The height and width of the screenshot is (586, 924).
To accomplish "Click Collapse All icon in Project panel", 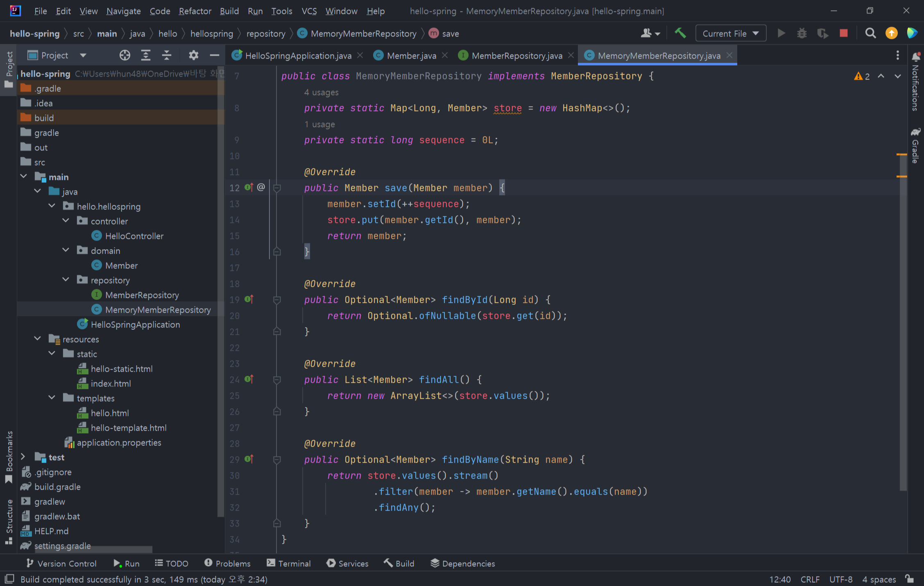I will pyautogui.click(x=166, y=55).
